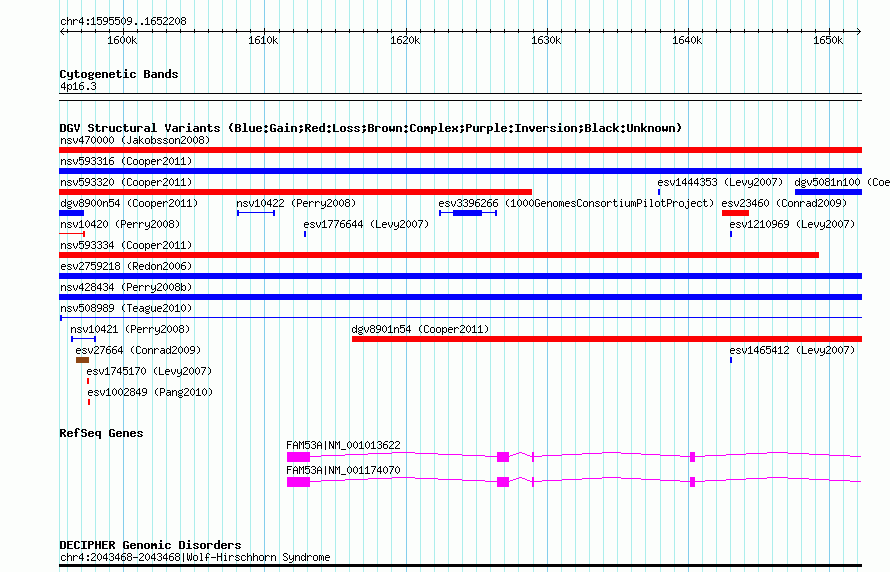
Task: Click the 1610k ruler tick label
Action: click(x=263, y=40)
